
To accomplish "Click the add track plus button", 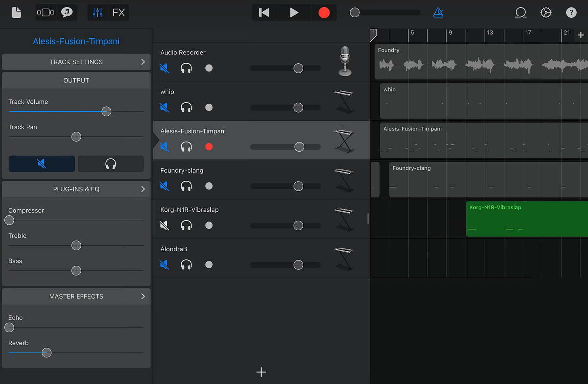I will pyautogui.click(x=261, y=372).
